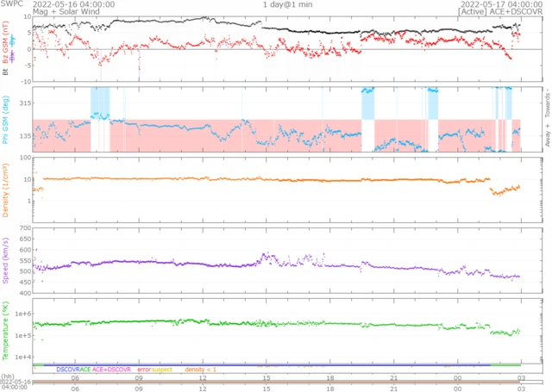Toggle the Speed (km/s) axis label

5,260
